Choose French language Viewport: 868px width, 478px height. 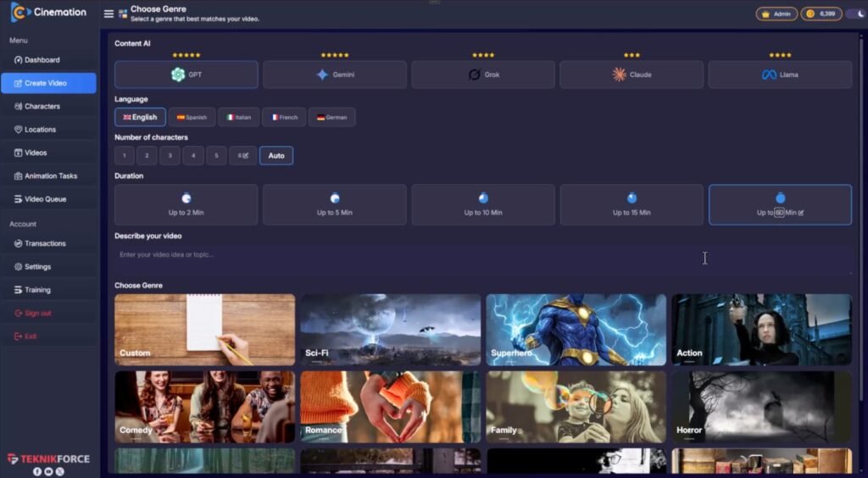click(284, 117)
